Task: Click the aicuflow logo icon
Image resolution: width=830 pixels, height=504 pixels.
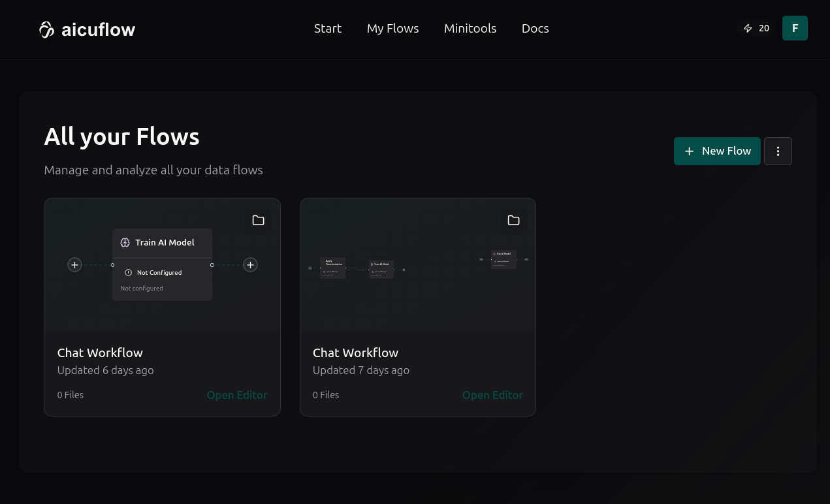Action: 46,29
